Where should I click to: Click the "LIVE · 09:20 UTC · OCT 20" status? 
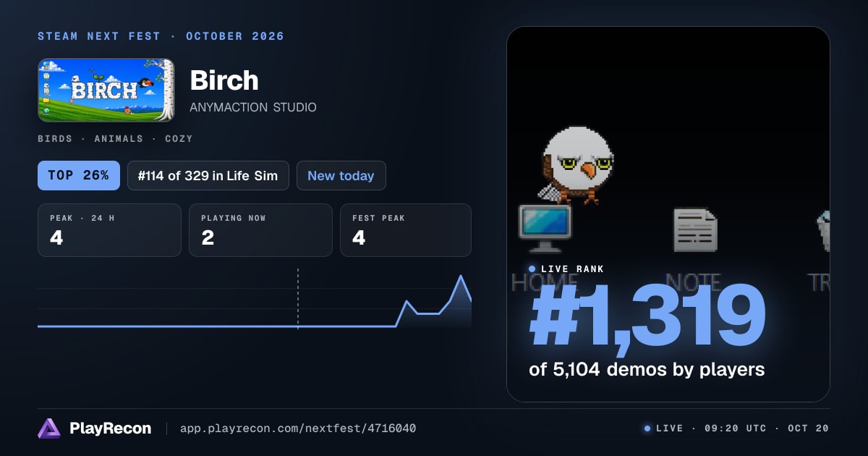coord(736,428)
